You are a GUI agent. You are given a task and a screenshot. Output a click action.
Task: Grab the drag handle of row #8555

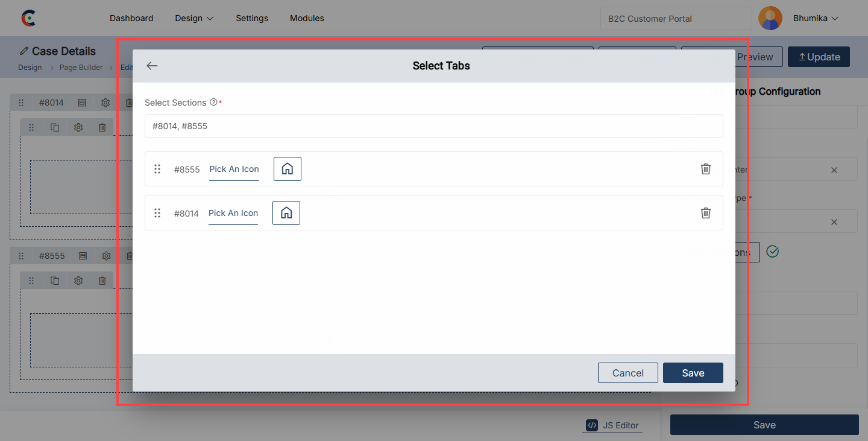(157, 169)
